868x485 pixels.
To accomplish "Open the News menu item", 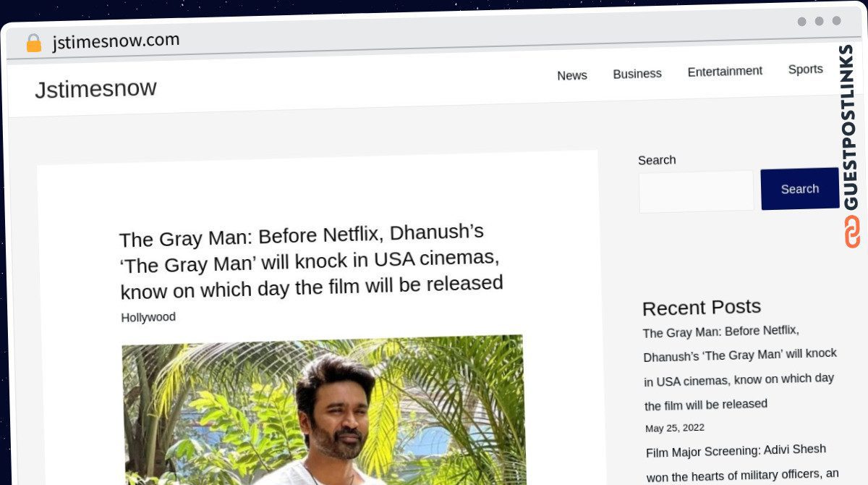I will pyautogui.click(x=572, y=75).
